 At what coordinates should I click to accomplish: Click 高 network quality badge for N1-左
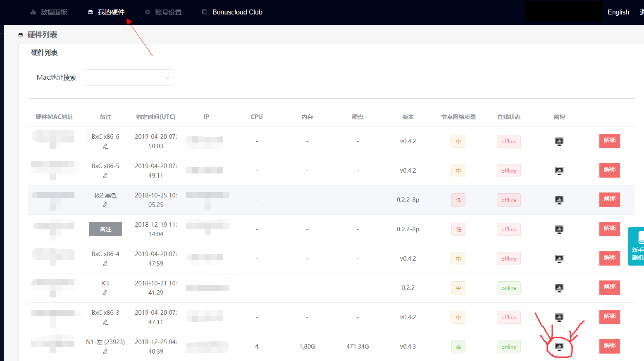coord(458,347)
